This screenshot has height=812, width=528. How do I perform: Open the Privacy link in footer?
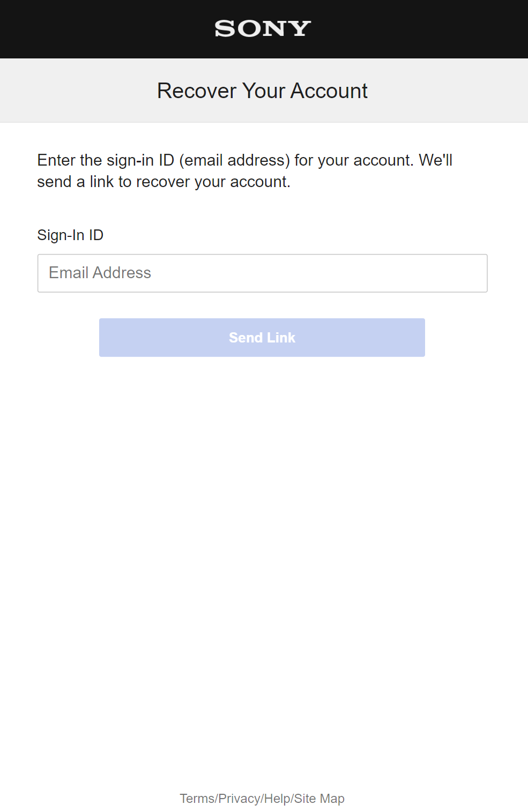239,799
